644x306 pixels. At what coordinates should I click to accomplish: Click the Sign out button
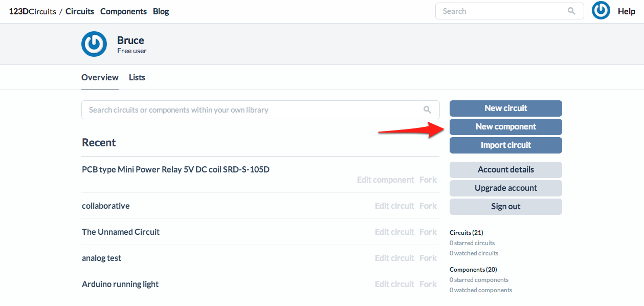tap(506, 206)
